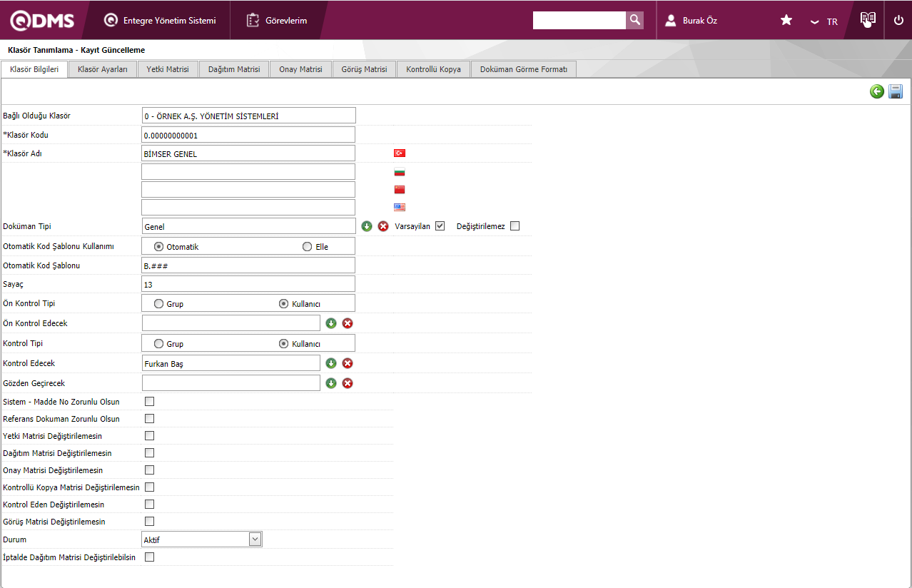Pick Ön Kontrol Edecek with green arrow
Image resolution: width=912 pixels, height=588 pixels.
click(331, 323)
